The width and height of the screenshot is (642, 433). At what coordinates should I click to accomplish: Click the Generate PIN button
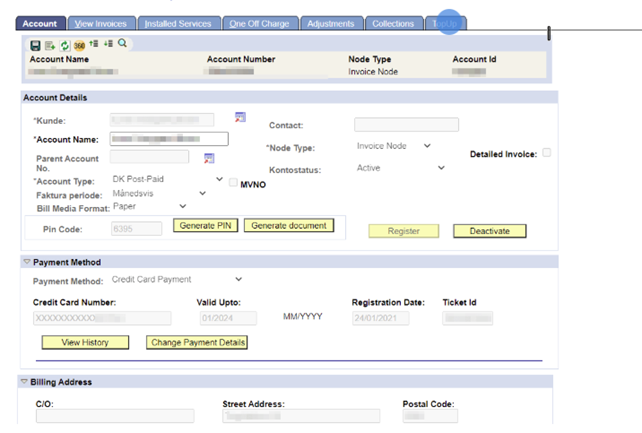tap(205, 226)
